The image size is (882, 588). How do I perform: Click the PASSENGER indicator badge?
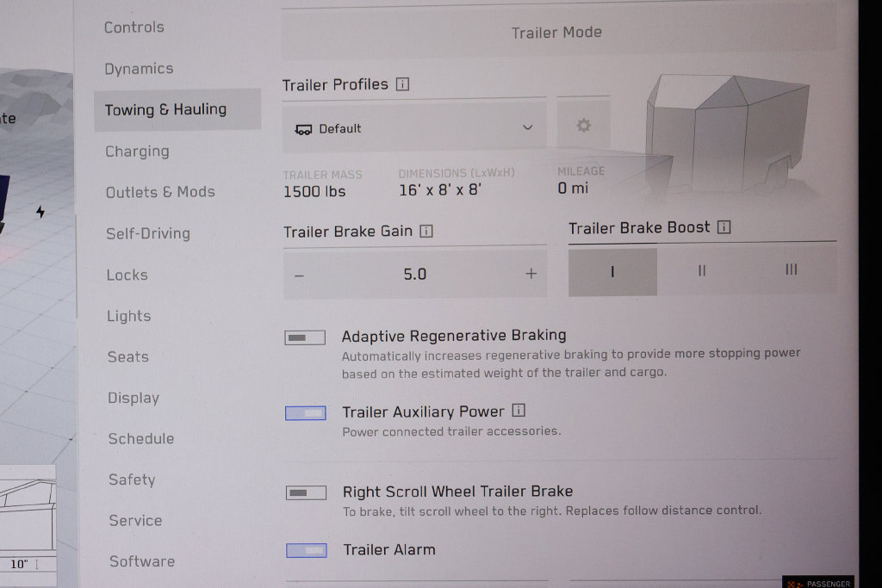click(x=818, y=582)
